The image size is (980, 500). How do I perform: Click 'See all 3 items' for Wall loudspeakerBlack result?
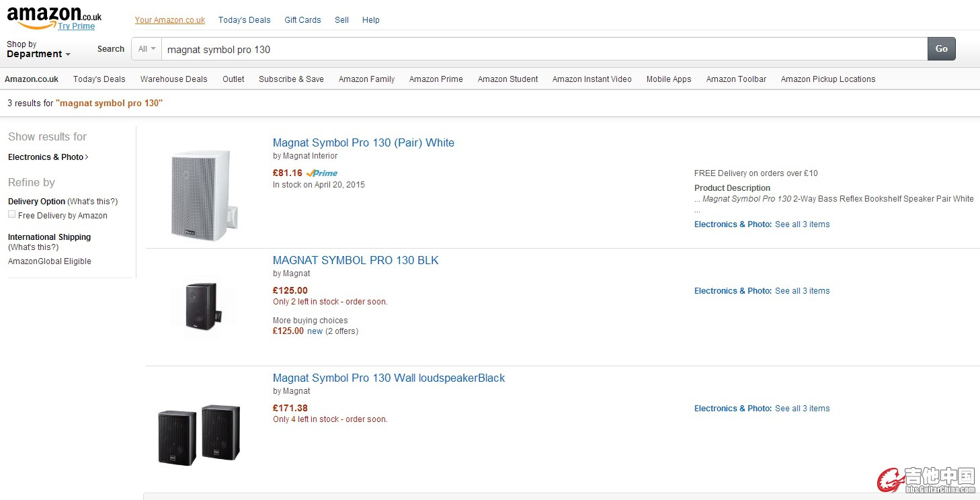pos(803,409)
